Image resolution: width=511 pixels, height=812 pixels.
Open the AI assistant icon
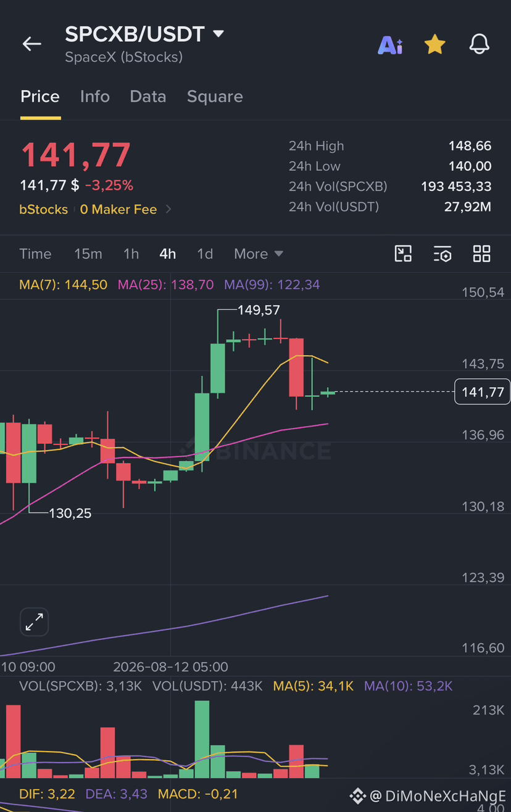click(x=390, y=44)
